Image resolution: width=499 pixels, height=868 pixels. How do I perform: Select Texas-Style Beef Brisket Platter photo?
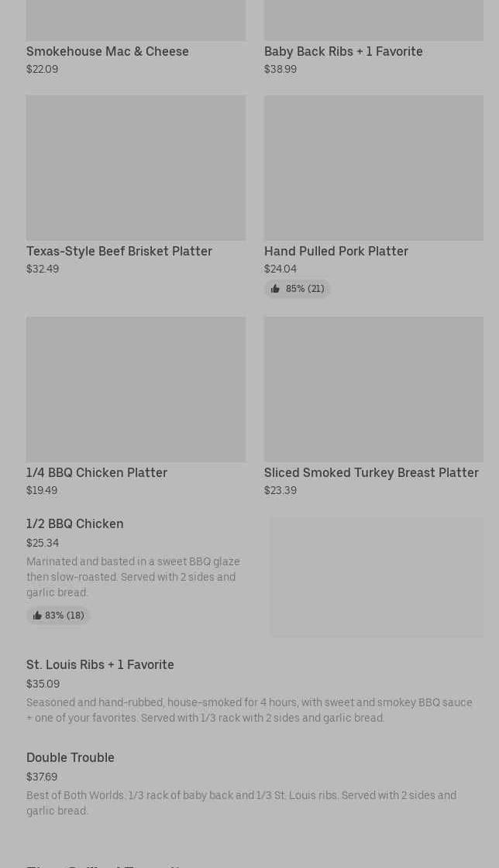[x=136, y=168]
